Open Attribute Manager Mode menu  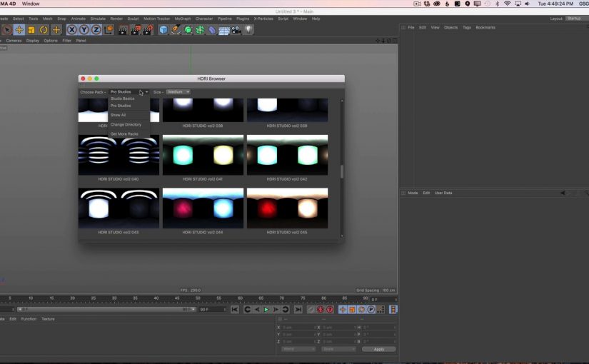413,193
